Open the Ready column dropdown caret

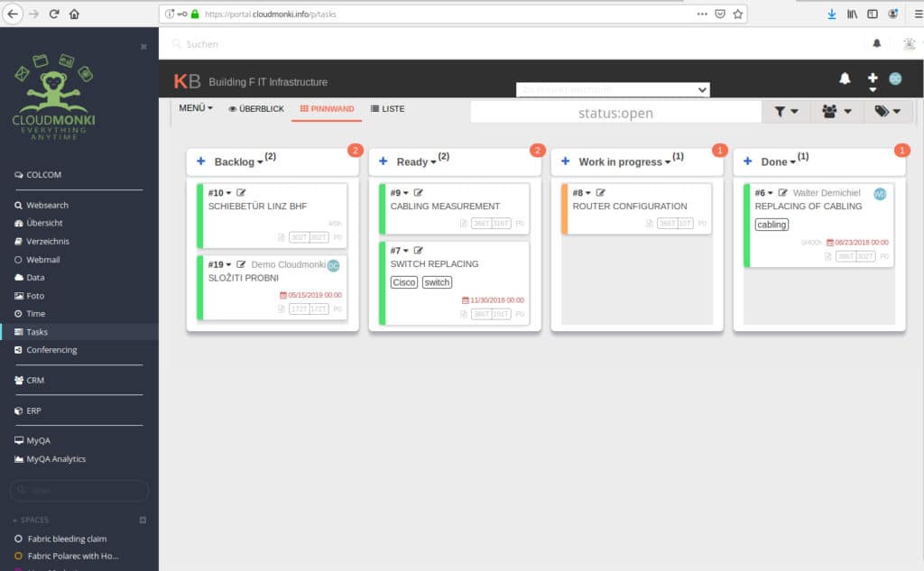pyautogui.click(x=433, y=162)
